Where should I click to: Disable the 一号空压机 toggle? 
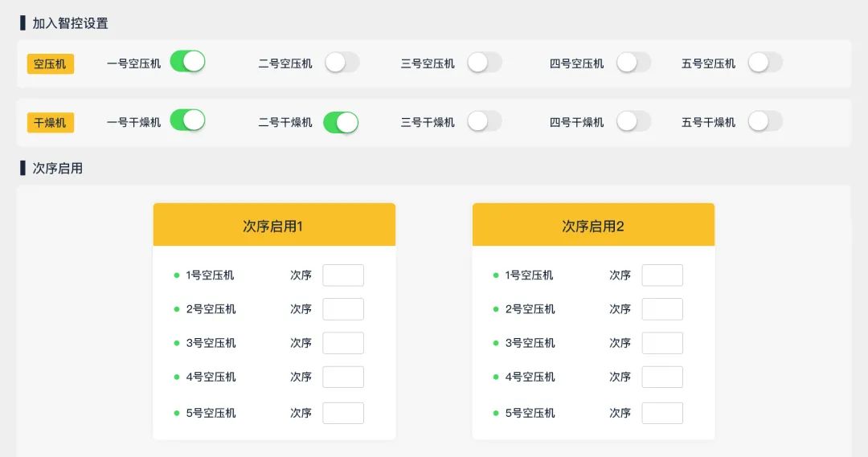click(187, 62)
